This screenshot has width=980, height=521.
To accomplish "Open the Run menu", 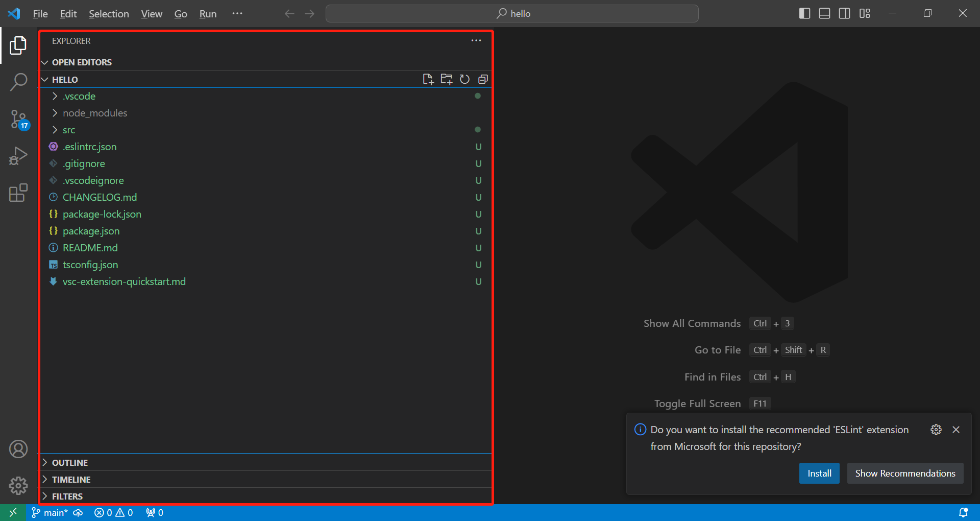I will coord(208,14).
